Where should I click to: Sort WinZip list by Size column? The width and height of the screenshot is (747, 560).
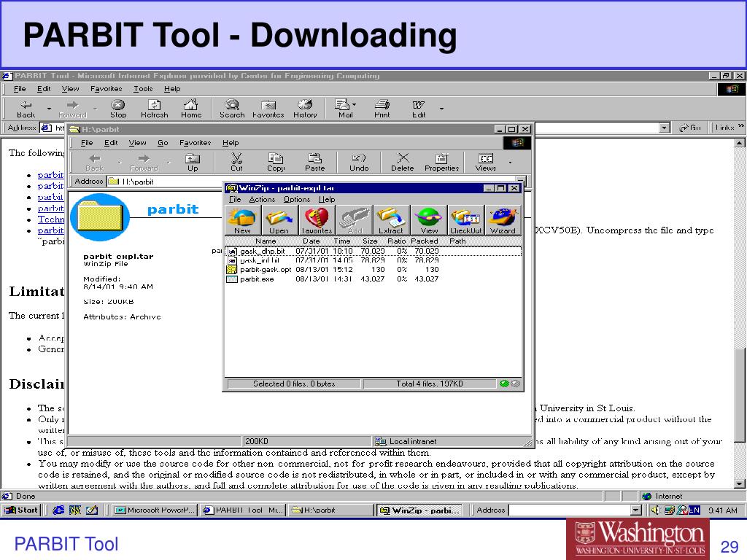tap(369, 241)
